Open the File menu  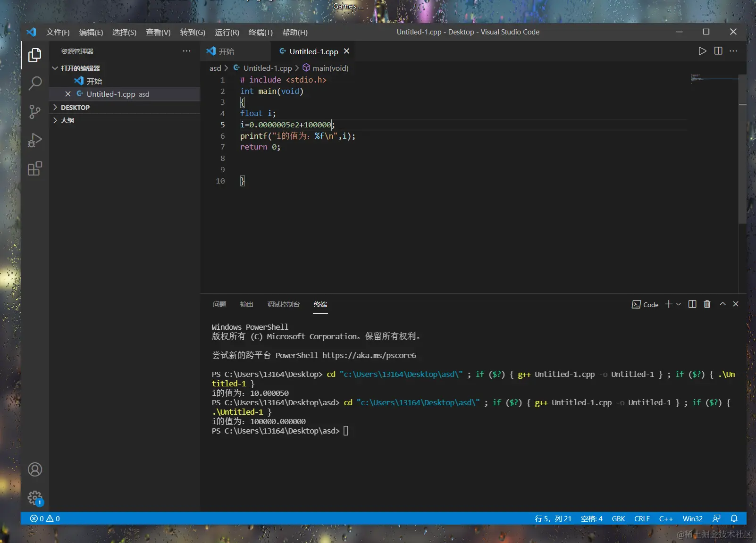(58, 32)
